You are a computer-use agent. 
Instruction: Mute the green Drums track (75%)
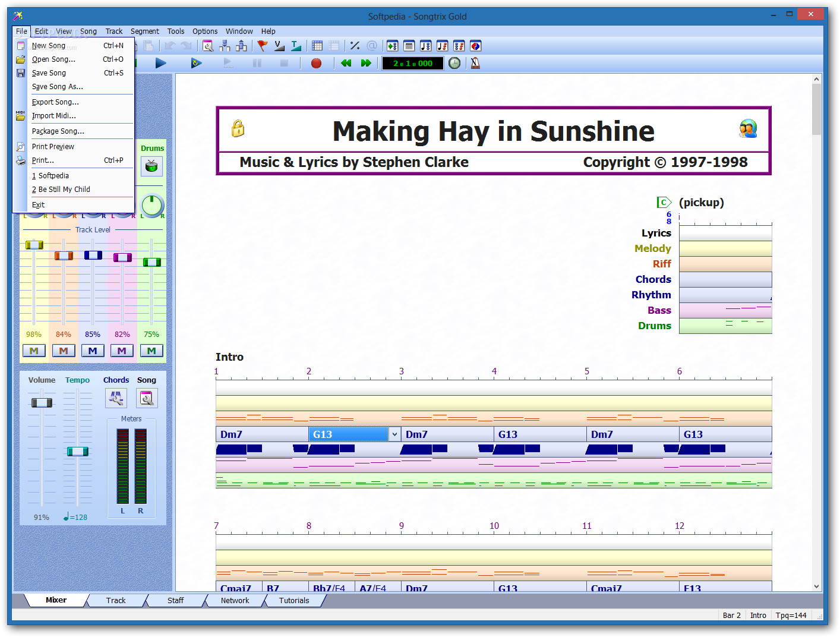pyautogui.click(x=151, y=351)
